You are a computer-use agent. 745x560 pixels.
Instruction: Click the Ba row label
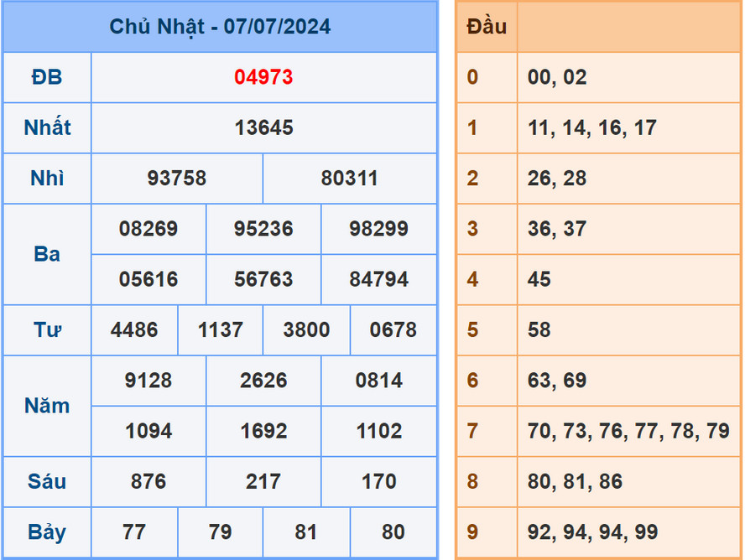pos(47,254)
